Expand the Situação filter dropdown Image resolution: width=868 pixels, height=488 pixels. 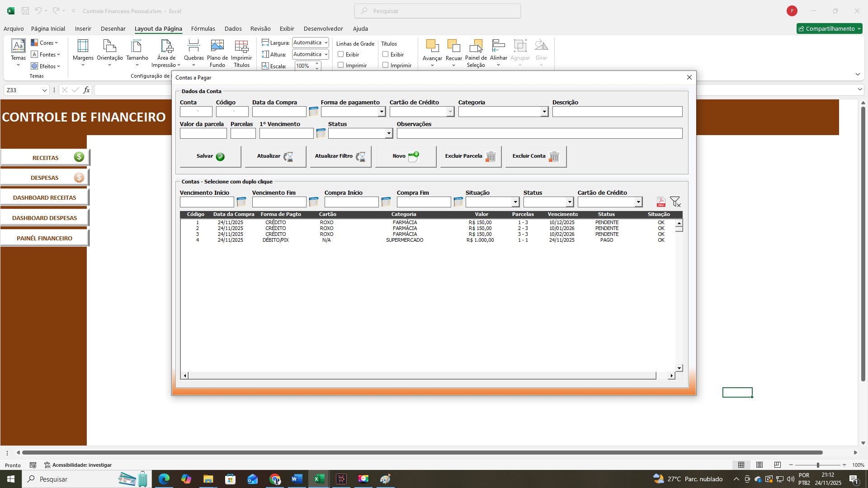tap(515, 202)
